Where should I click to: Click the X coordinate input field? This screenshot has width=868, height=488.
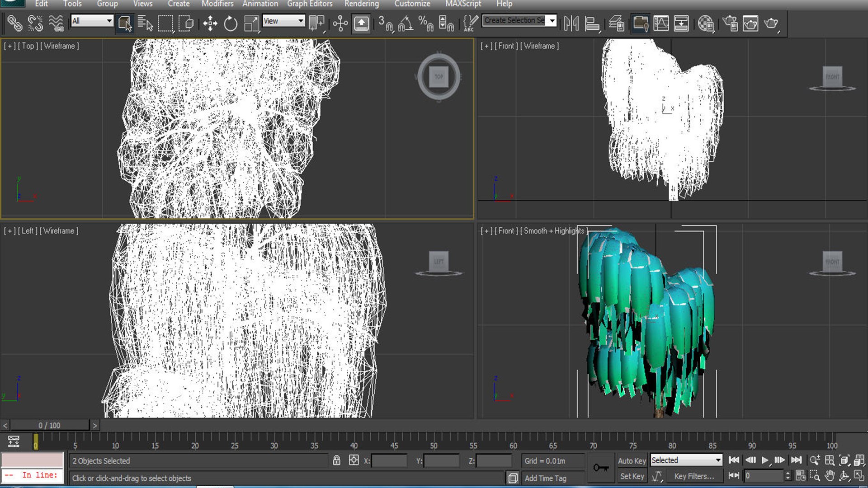(389, 460)
